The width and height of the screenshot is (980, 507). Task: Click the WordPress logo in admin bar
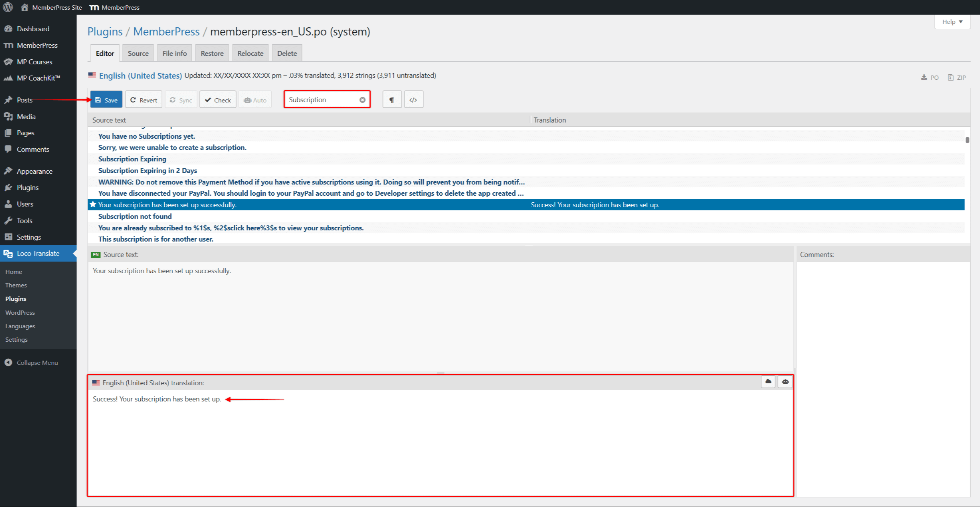[8, 7]
